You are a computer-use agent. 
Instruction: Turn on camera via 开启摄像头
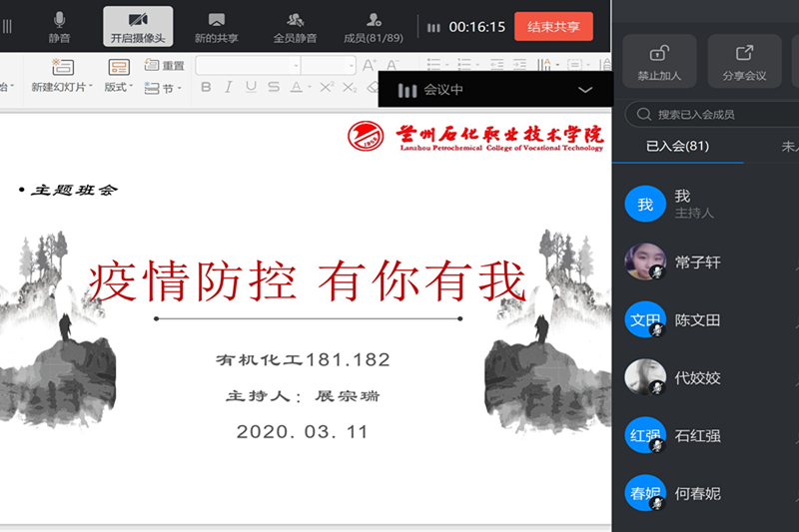[138, 26]
